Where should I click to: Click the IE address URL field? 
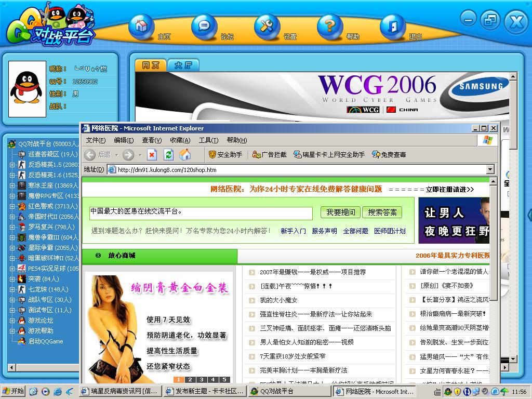[301, 170]
